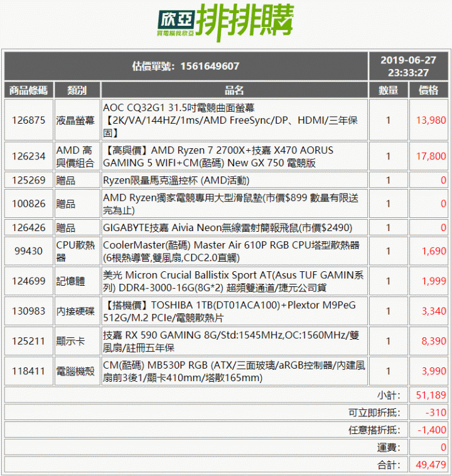Click price 1,690
Viewport: 452px width, 476px height.
coord(434,251)
